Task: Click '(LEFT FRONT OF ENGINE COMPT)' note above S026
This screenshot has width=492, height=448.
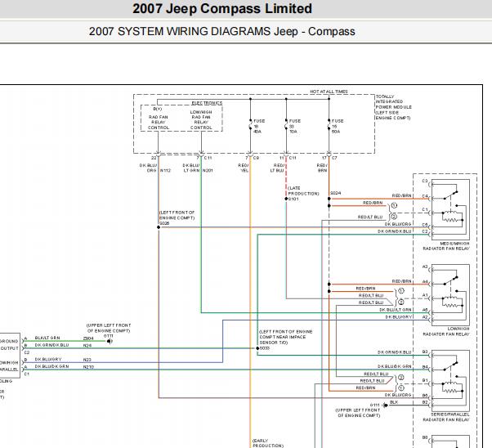Action: pos(177,215)
